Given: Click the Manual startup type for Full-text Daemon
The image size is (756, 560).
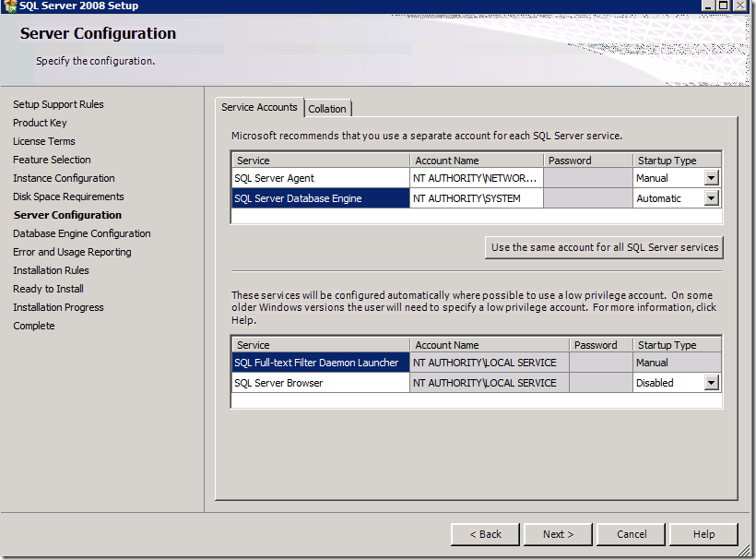Looking at the screenshot, I should click(677, 363).
